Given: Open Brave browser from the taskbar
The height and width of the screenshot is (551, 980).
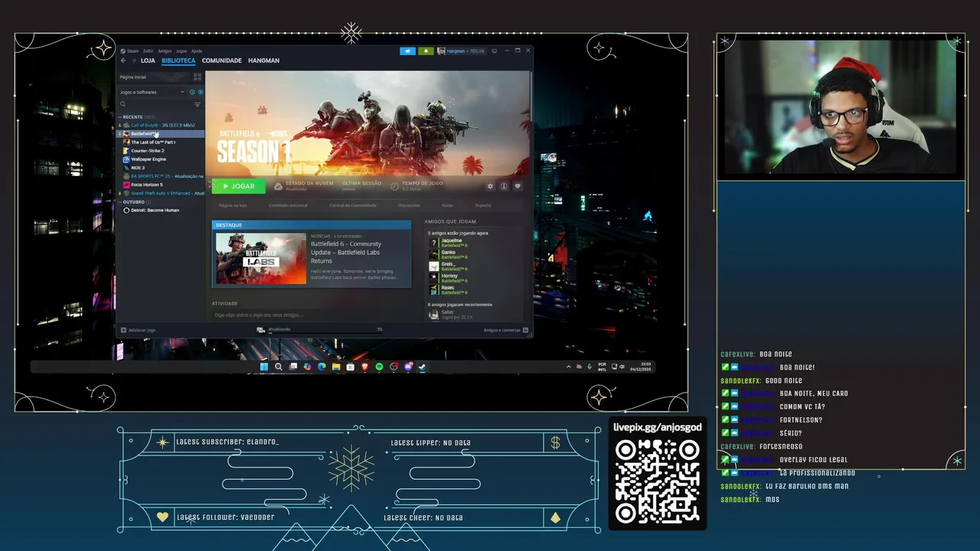Looking at the screenshot, I should point(364,367).
